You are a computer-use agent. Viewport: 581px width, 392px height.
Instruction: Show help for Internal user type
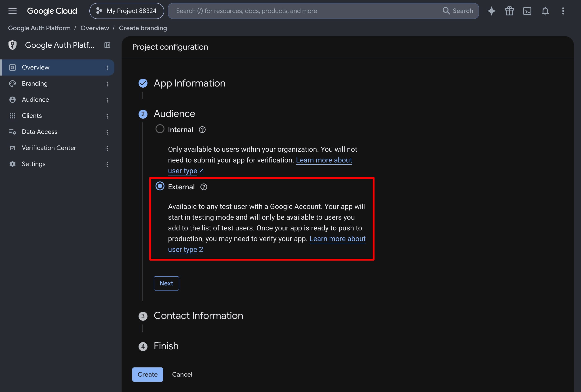point(202,130)
